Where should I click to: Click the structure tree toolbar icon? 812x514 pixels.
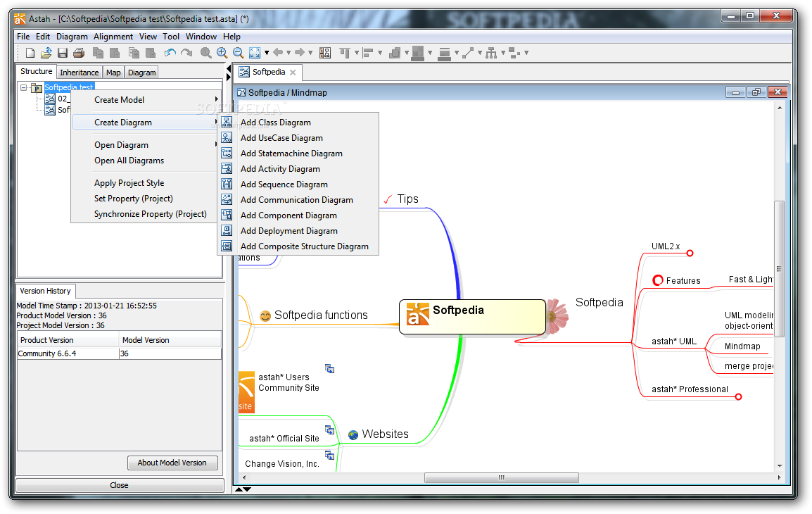325,53
